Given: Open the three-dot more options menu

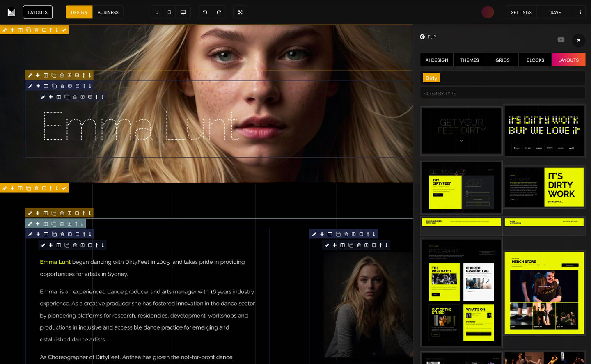Looking at the screenshot, I should [x=580, y=12].
